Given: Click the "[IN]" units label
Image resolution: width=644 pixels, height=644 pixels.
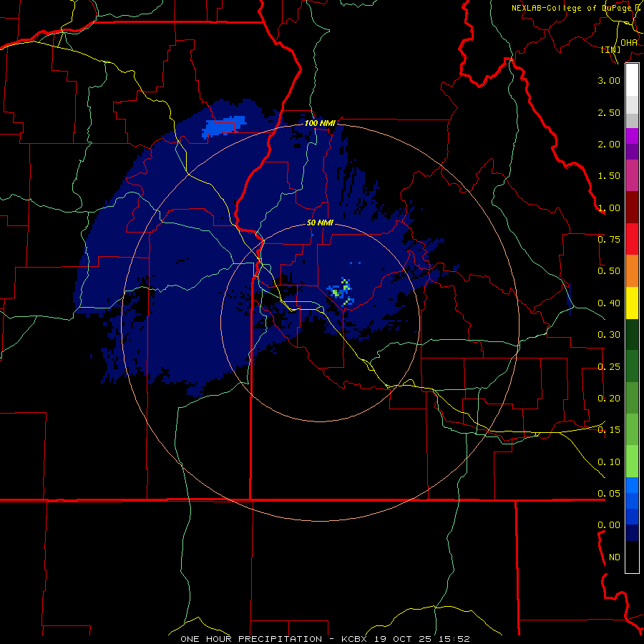Looking at the screenshot, I should [611, 49].
